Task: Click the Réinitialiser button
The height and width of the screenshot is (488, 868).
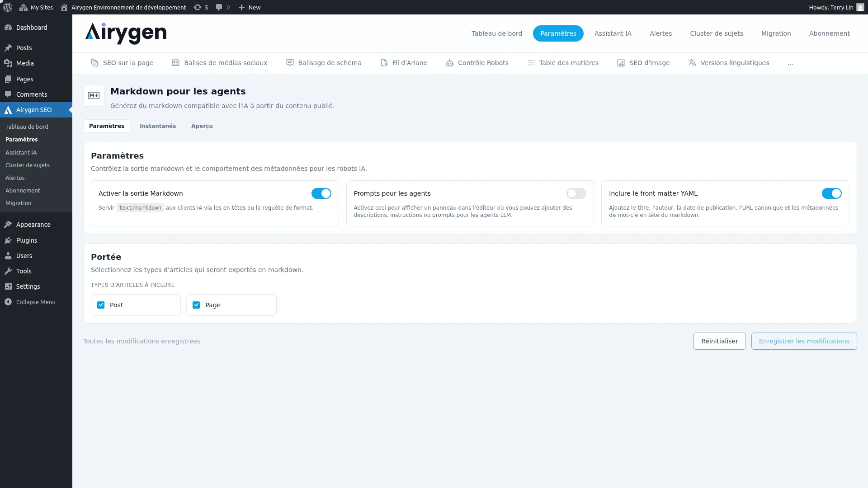Action: coord(720,341)
